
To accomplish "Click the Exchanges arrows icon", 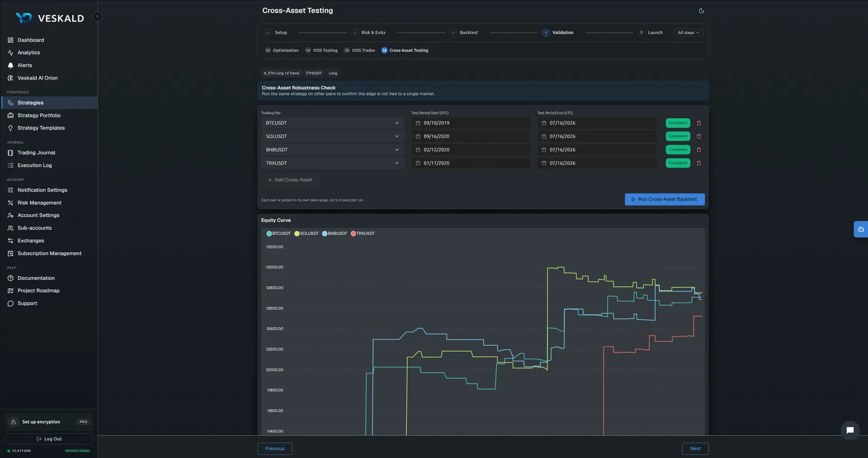I will click(x=10, y=241).
